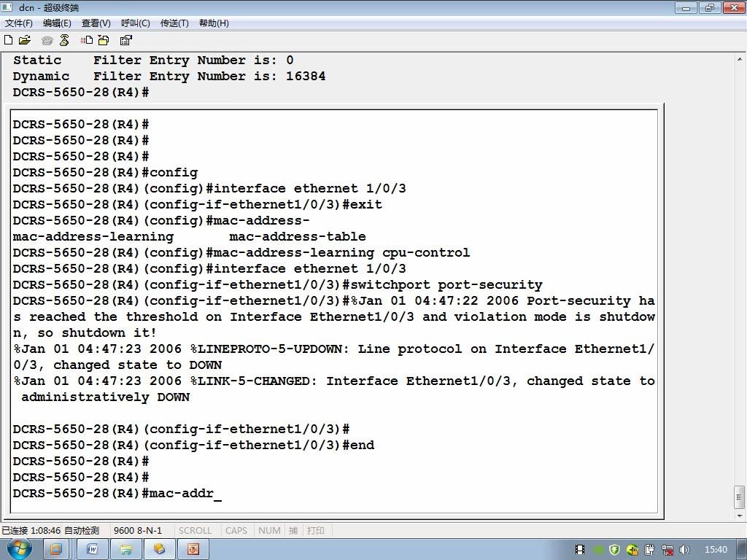
Task: Click the HyperTerminal taskbar button
Action: (x=159, y=550)
